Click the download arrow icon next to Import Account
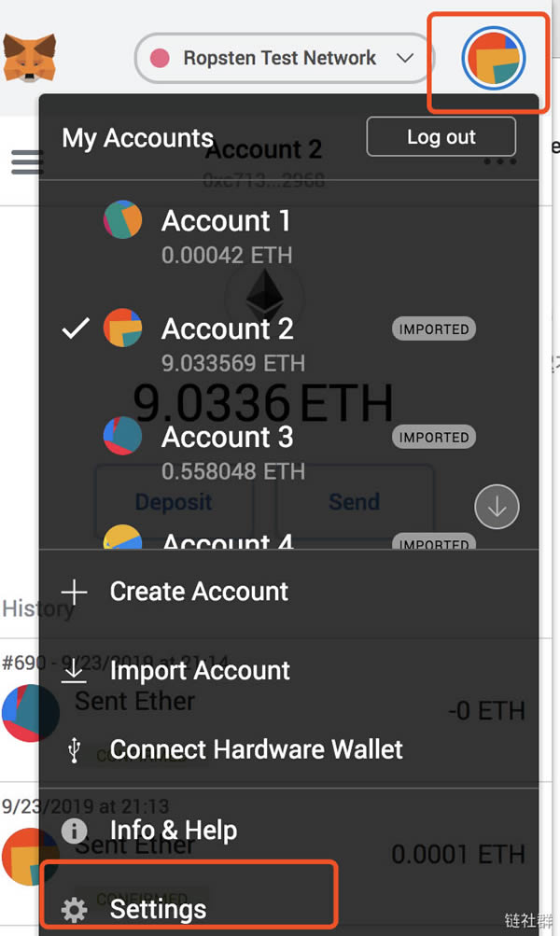This screenshot has height=936, width=560. click(x=74, y=670)
